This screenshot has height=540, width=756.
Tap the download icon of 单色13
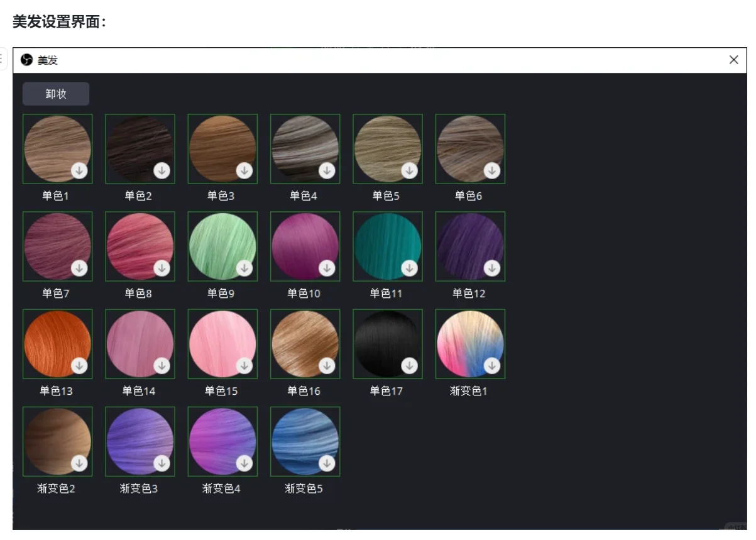pos(79,365)
